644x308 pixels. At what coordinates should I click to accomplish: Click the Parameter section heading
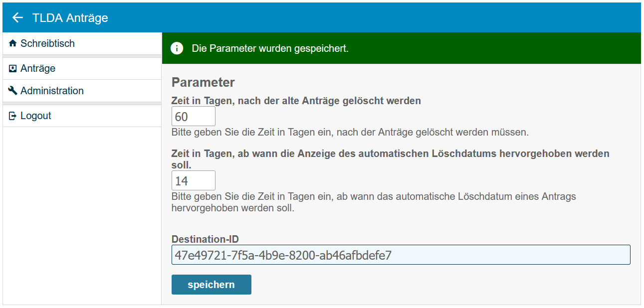coord(203,82)
